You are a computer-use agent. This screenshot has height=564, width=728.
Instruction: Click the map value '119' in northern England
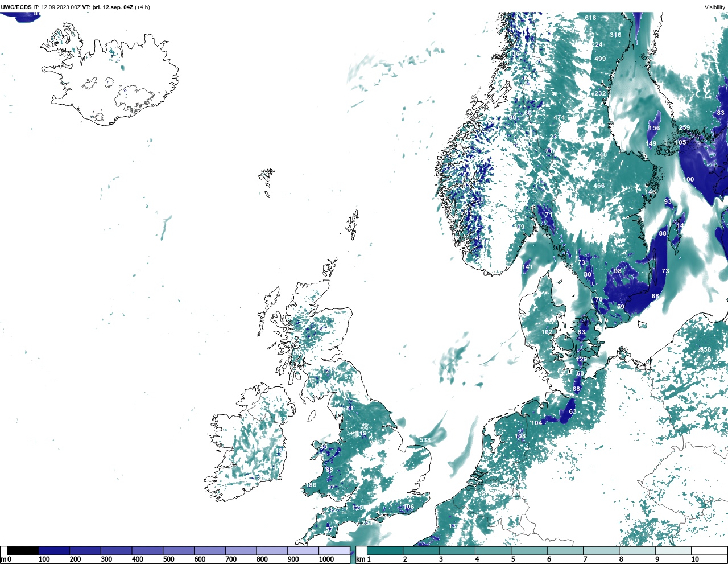click(362, 434)
